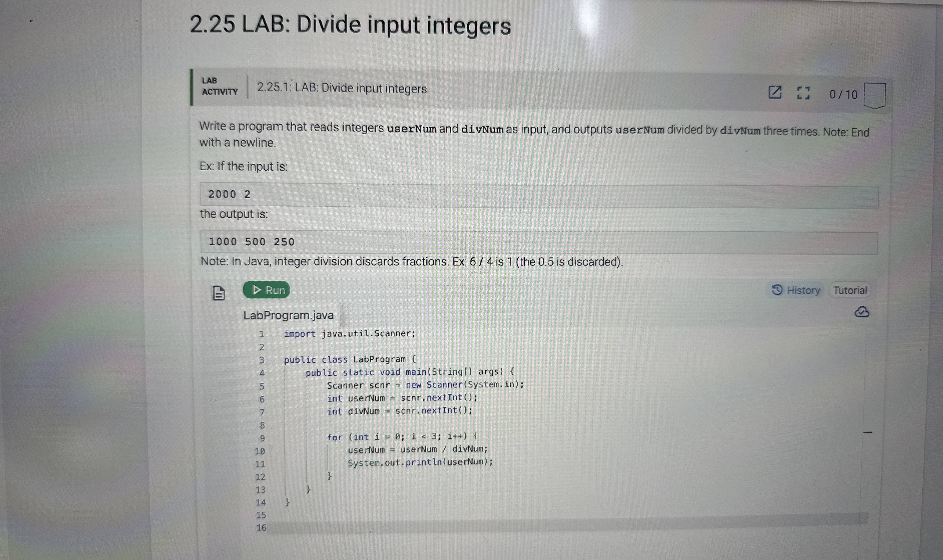Click the completion badge next to 0 / 10

[874, 95]
